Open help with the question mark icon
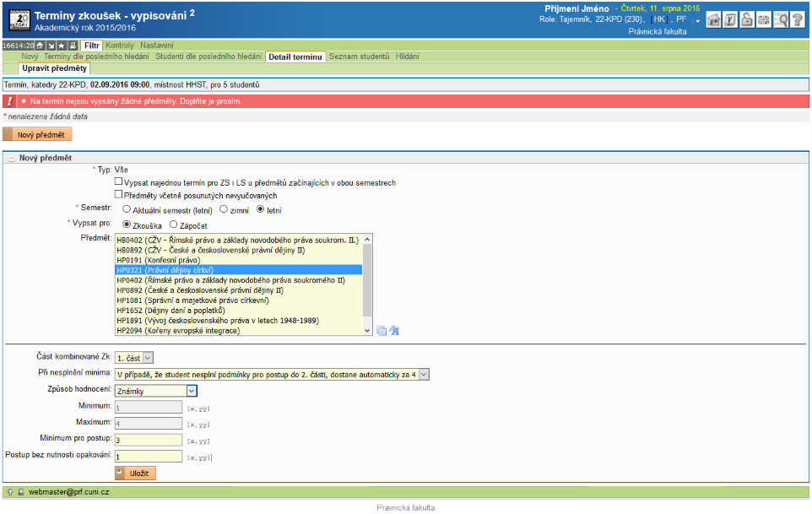812x514 pixels. click(x=797, y=21)
